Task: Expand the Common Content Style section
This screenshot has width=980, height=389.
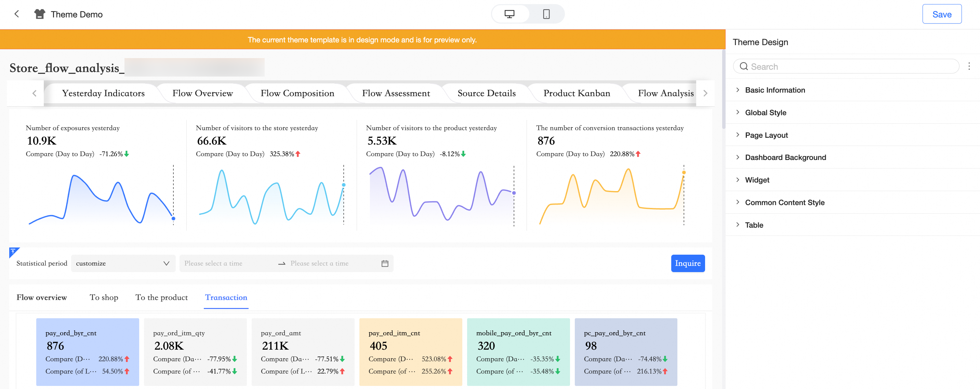Action: [x=784, y=202]
